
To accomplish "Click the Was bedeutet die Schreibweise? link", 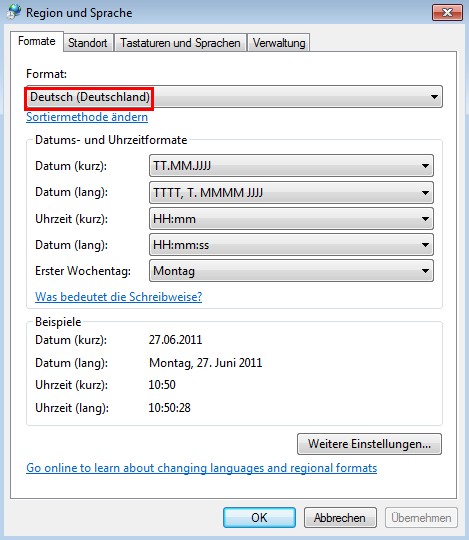I will pyautogui.click(x=118, y=297).
